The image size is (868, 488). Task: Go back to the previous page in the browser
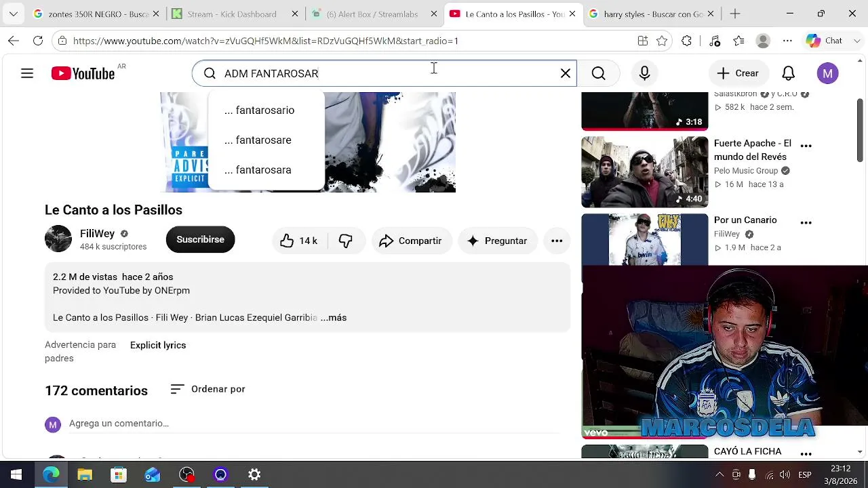[x=14, y=41]
